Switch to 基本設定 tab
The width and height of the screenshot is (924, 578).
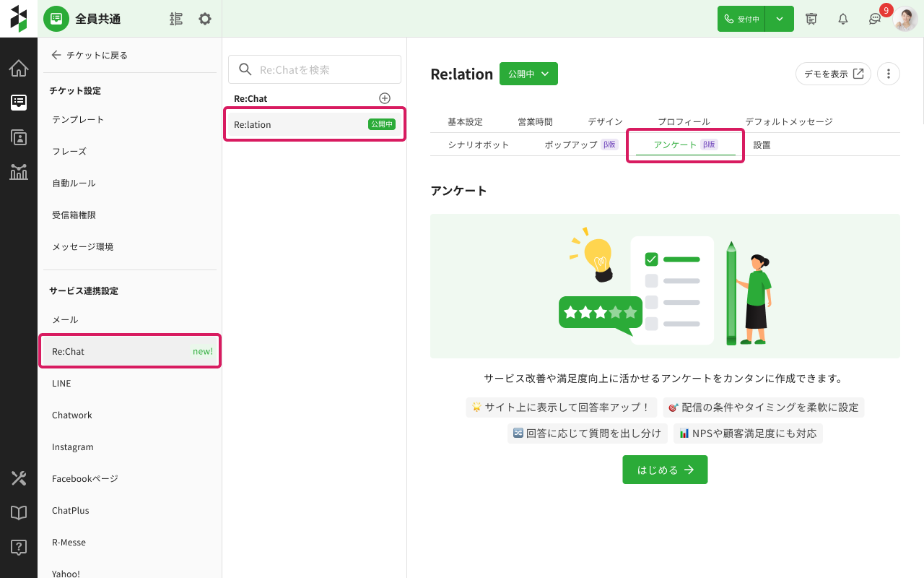pos(465,121)
